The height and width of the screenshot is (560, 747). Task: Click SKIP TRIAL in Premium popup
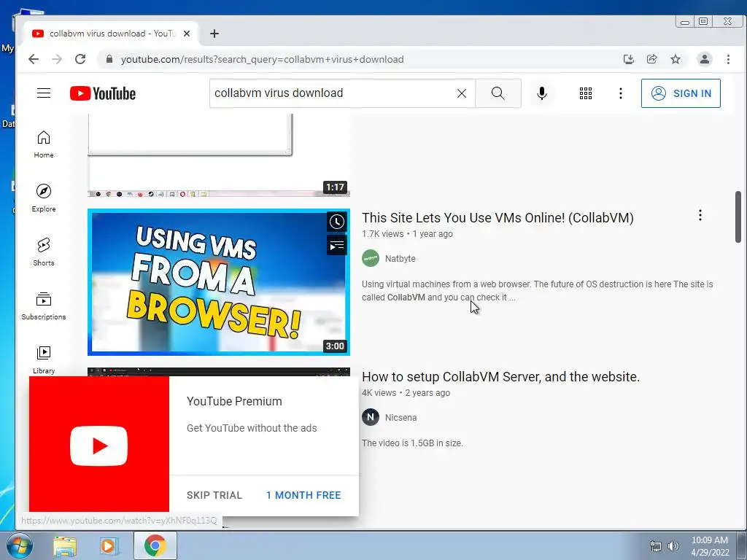[214, 495]
